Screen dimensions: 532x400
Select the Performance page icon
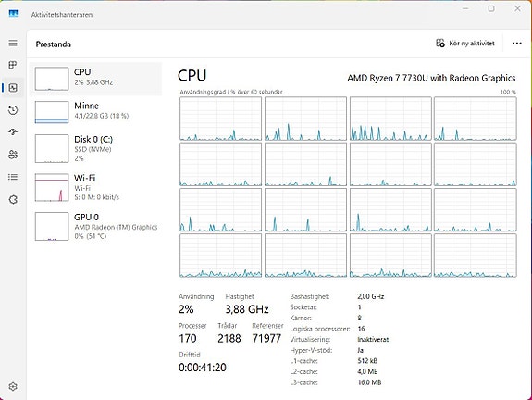tap(13, 88)
